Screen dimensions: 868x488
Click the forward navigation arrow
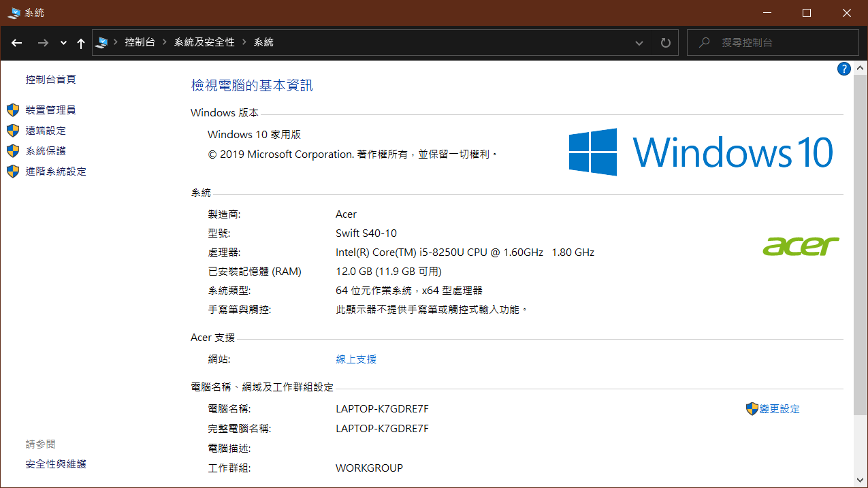(43, 43)
